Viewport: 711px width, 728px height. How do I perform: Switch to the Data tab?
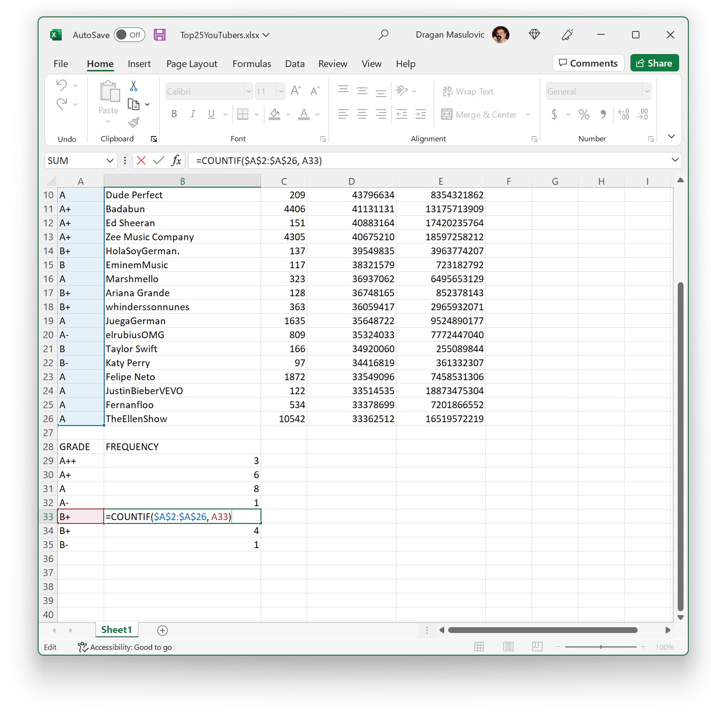click(295, 64)
